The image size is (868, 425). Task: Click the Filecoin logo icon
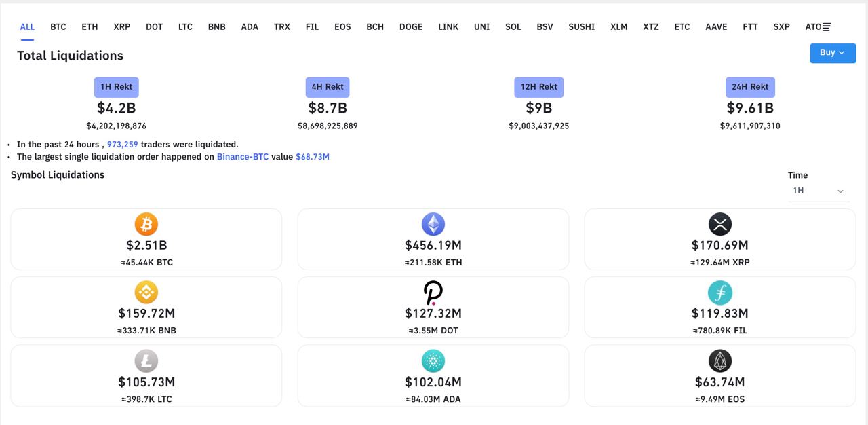tap(720, 292)
